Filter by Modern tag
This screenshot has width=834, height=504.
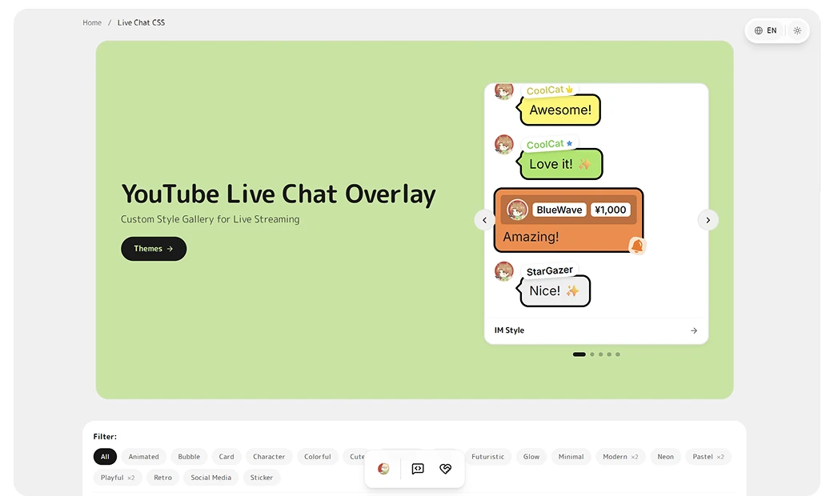[x=620, y=457]
